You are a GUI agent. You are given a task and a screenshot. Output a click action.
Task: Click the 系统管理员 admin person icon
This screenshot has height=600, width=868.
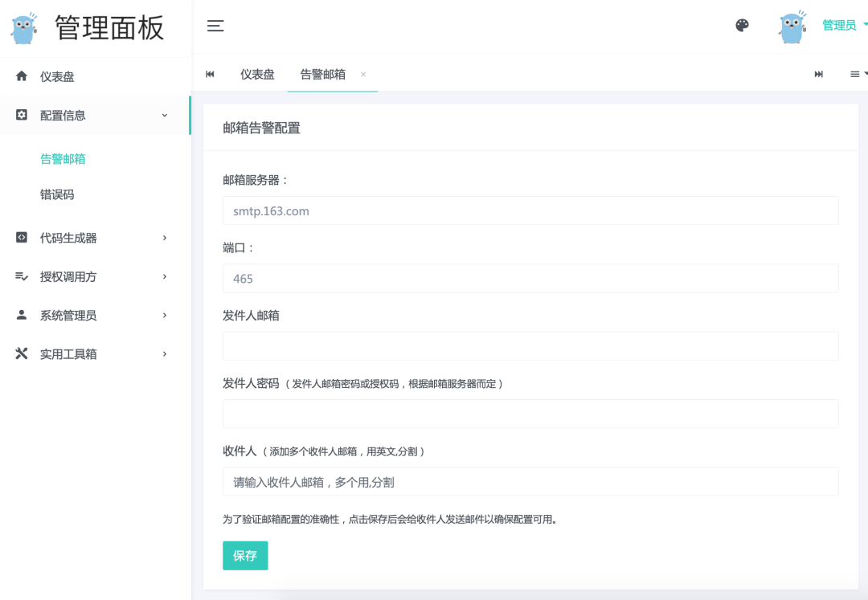21,315
